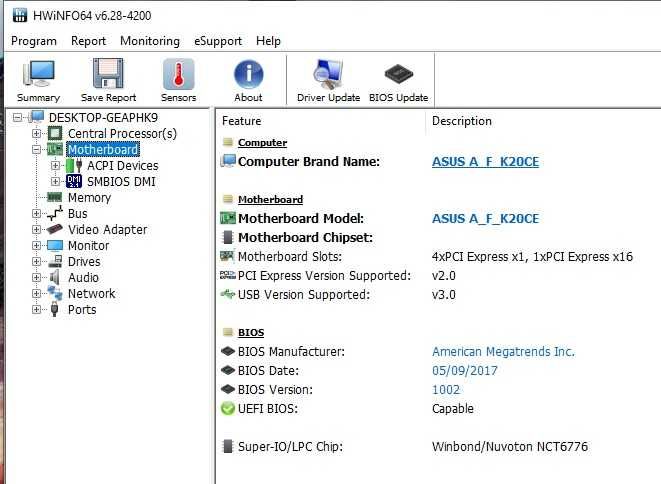Click the About info icon
This screenshot has height=484, width=661.
tap(248, 74)
